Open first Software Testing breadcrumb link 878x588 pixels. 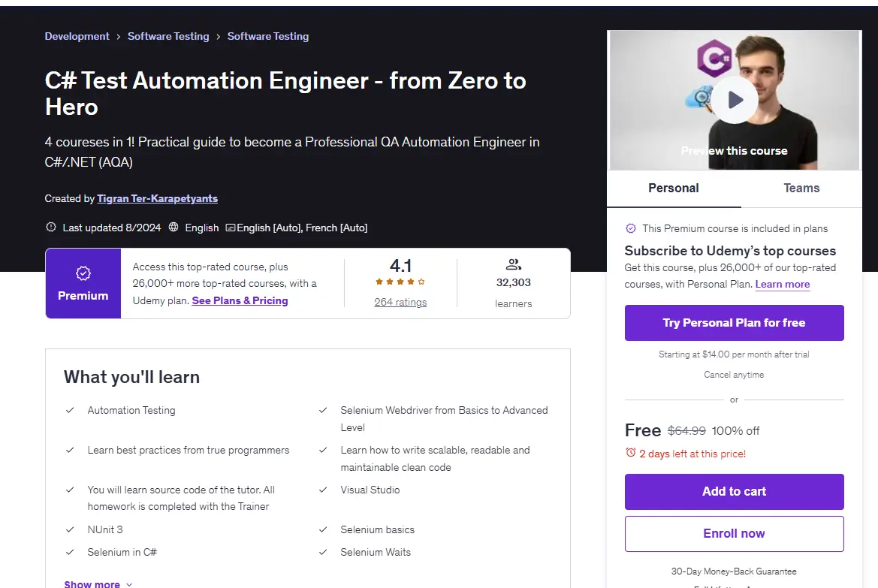[x=168, y=36]
